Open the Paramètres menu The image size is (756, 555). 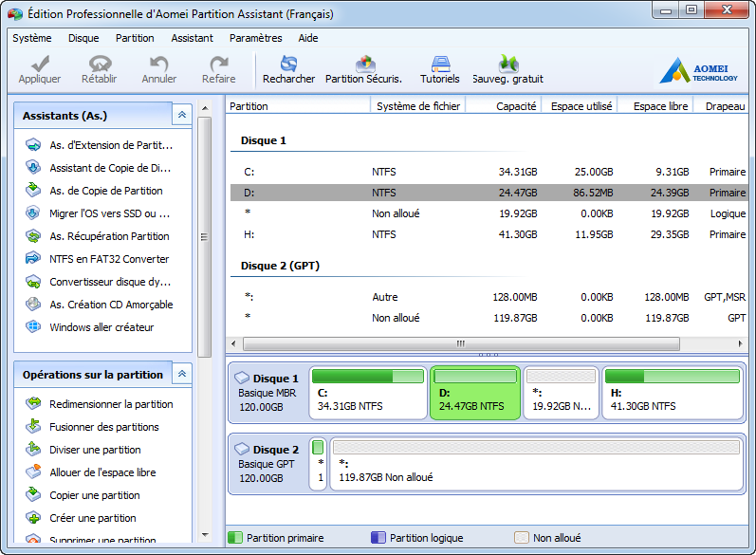(x=255, y=38)
